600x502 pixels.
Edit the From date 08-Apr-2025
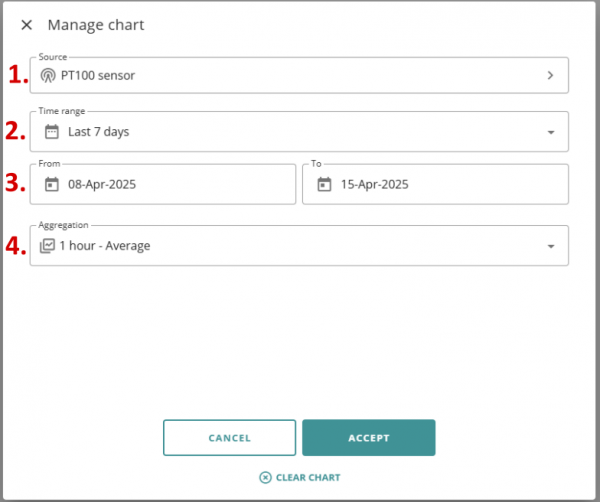(x=104, y=184)
